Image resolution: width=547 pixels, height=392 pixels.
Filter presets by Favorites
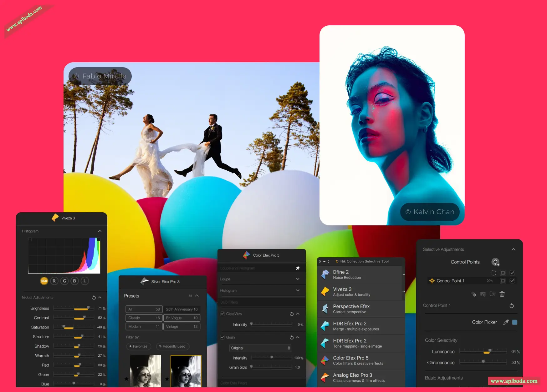(x=138, y=346)
